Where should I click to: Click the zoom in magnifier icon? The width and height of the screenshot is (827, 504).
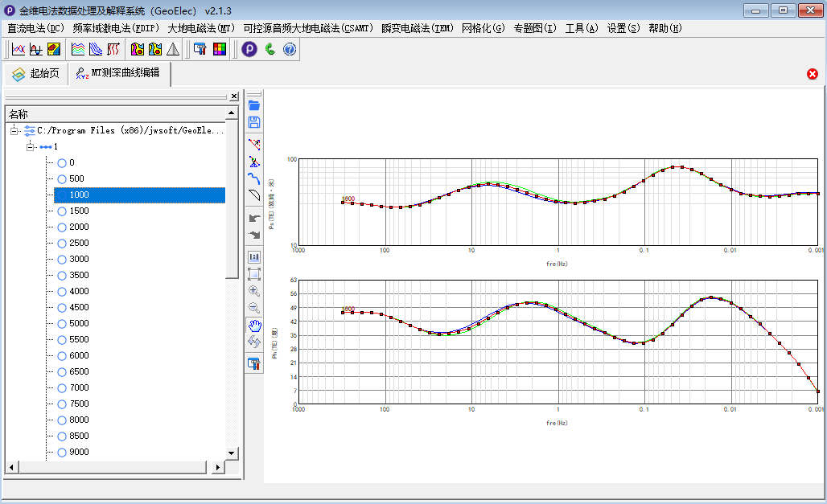[254, 291]
